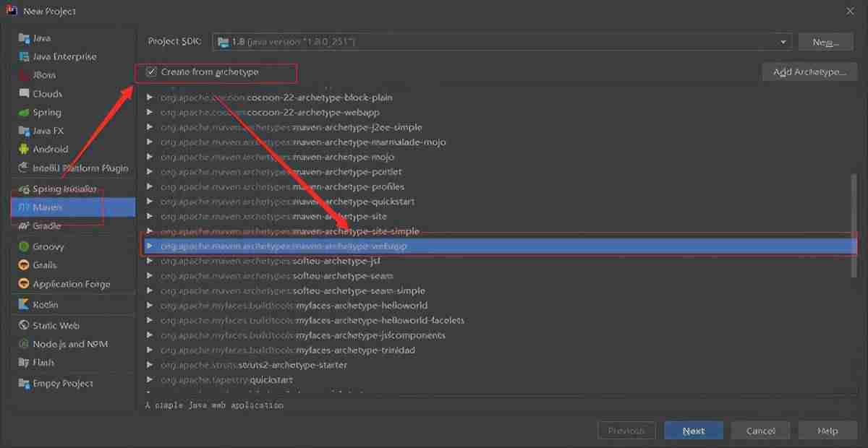Click the Cancel button
The height and width of the screenshot is (448, 868).
760,431
